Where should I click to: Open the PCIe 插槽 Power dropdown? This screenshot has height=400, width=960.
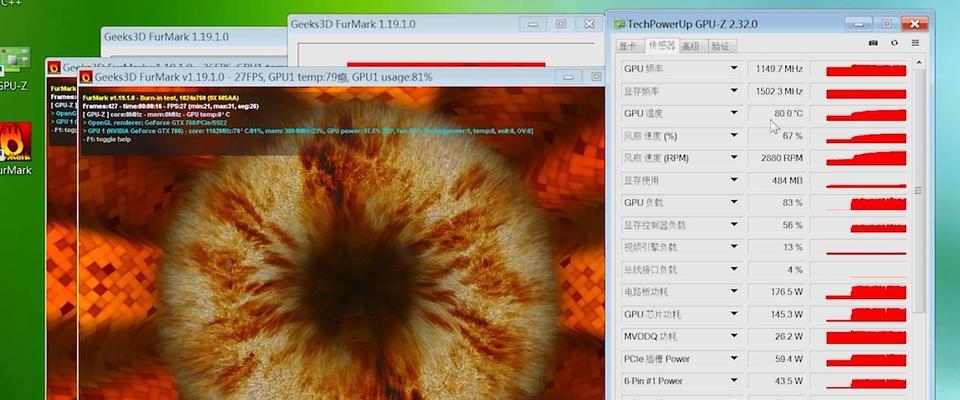(734, 359)
